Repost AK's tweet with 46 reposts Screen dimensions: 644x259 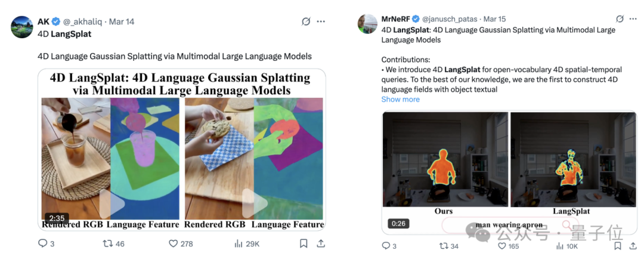[108, 243]
